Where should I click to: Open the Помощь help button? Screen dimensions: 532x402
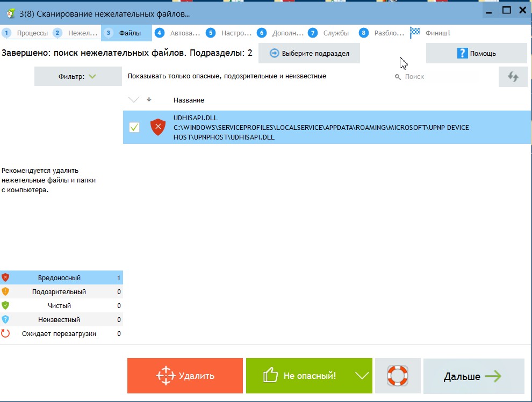476,54
